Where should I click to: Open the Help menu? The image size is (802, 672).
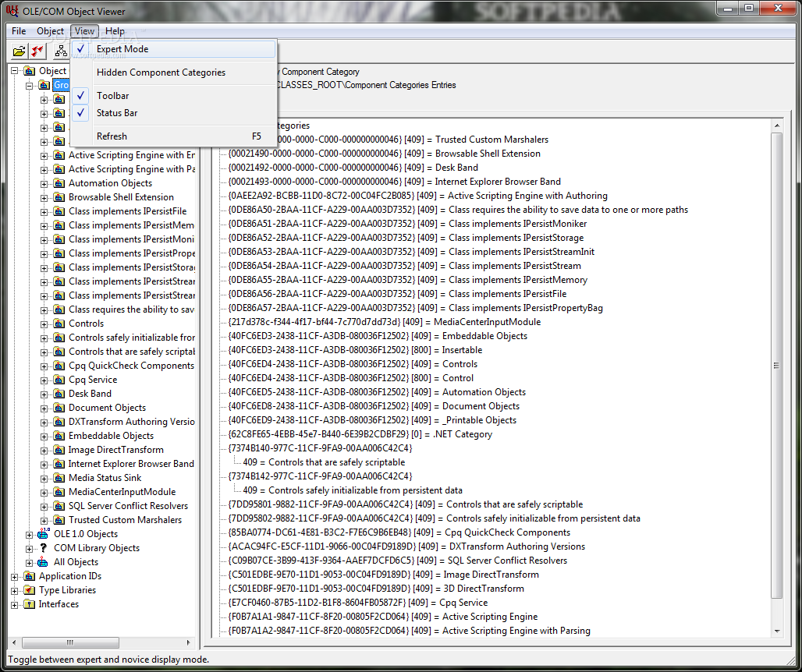click(x=115, y=31)
